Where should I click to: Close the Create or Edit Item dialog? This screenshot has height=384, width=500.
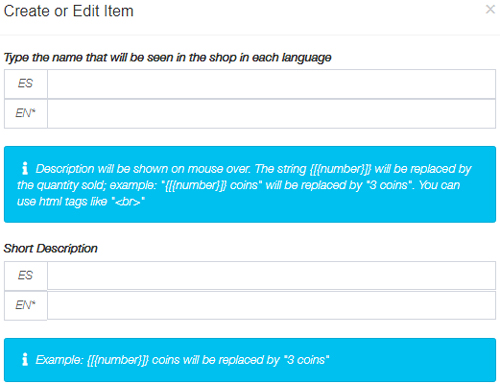tap(490, 9)
